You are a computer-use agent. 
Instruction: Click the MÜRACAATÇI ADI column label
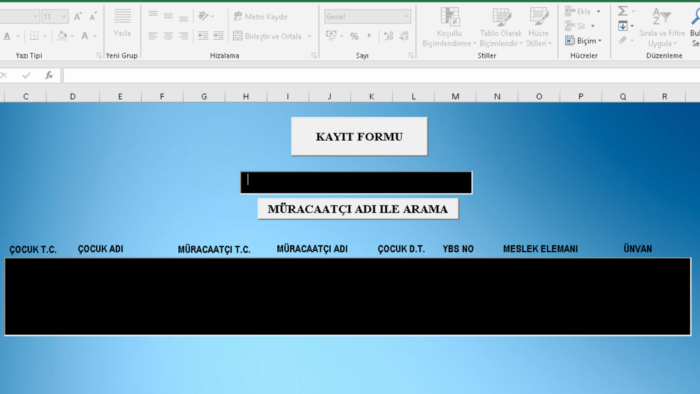[312, 249]
